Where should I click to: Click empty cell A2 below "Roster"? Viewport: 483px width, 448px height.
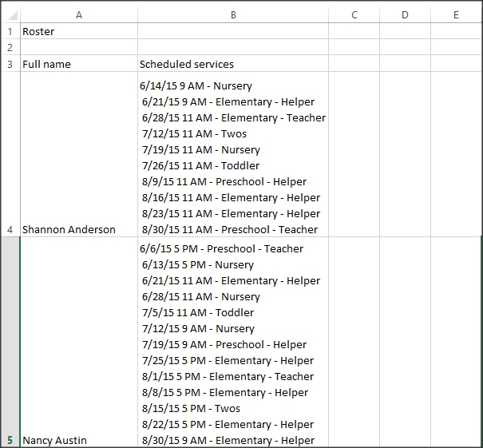(78, 48)
